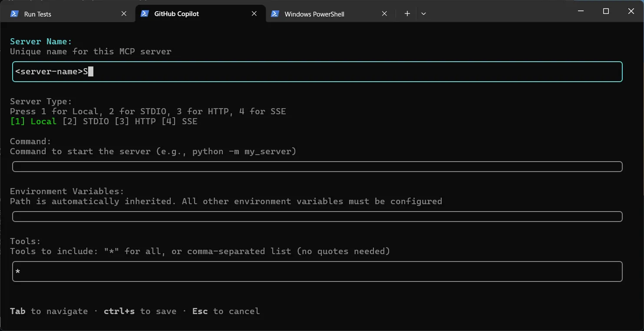Switch to the Run Tests tab
Screen dimensions: 644x331
[69, 14]
